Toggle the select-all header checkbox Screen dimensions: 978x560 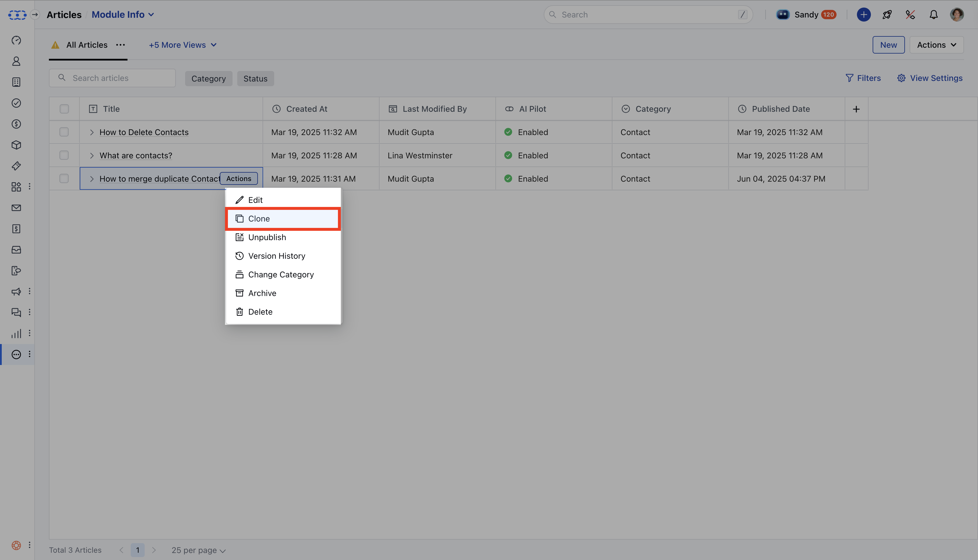point(64,109)
